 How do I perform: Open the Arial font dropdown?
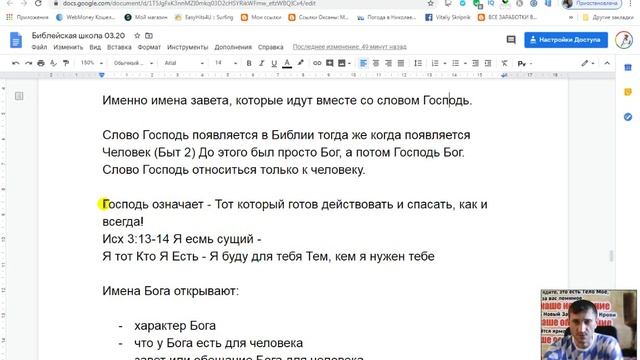(x=184, y=63)
